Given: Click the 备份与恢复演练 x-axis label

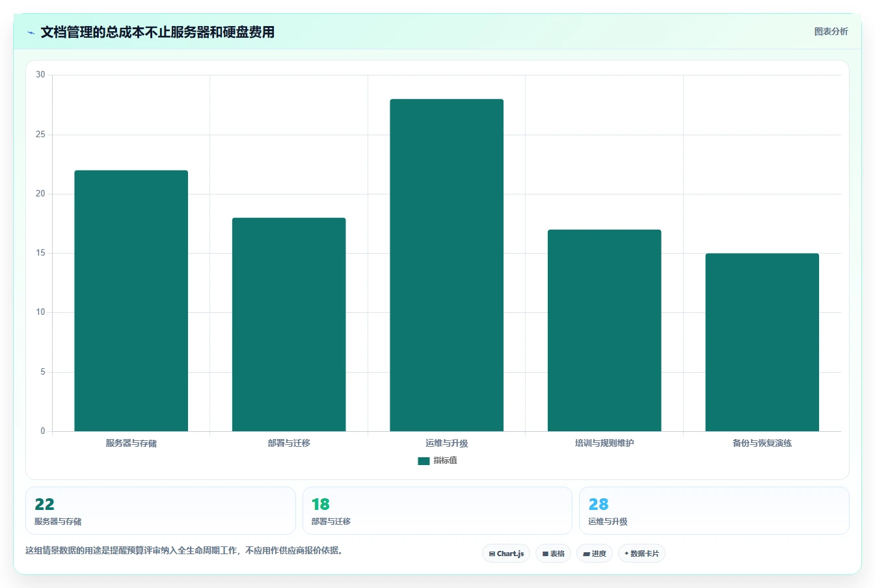Looking at the screenshot, I should [x=762, y=443].
